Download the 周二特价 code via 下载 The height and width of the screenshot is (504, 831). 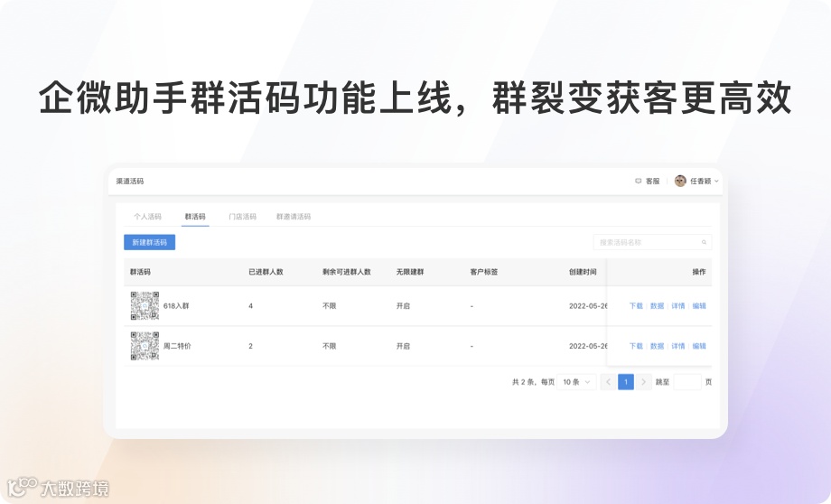636,346
